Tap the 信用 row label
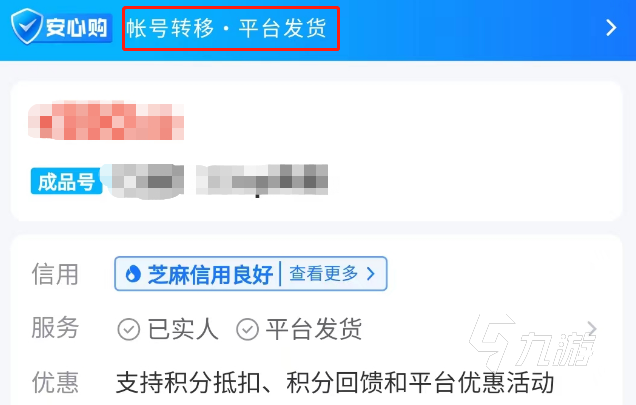The height and width of the screenshot is (405, 636). (55, 274)
